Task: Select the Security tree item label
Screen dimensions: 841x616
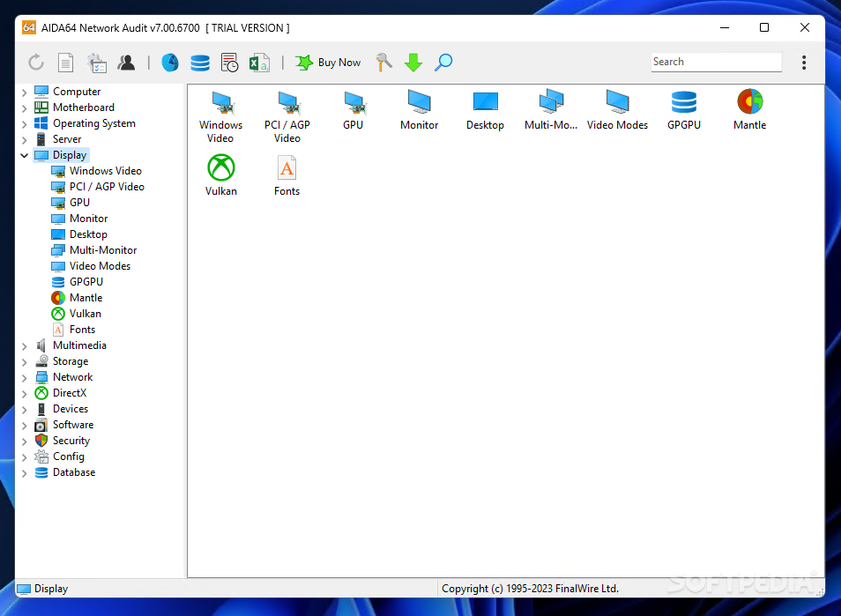Action: click(71, 441)
